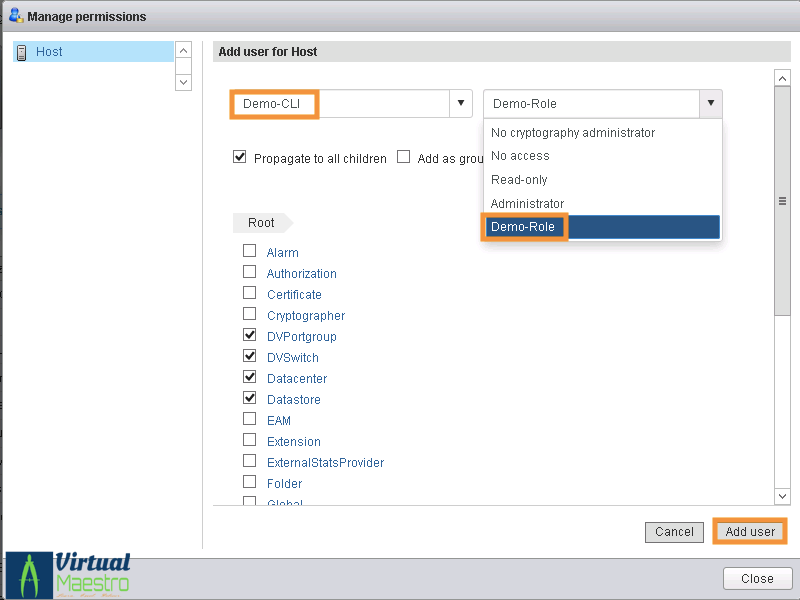Choose Read-only role option
Viewport: 800px width, 600px height.
point(519,180)
